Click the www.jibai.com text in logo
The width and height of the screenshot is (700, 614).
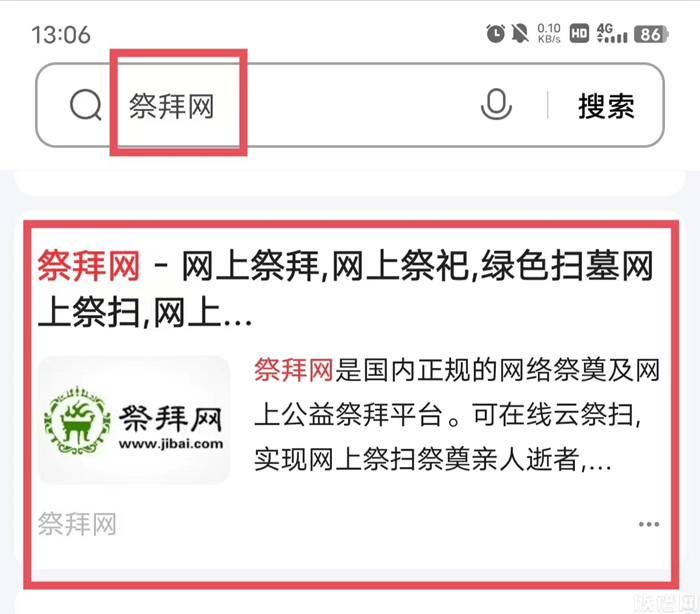[x=171, y=444]
